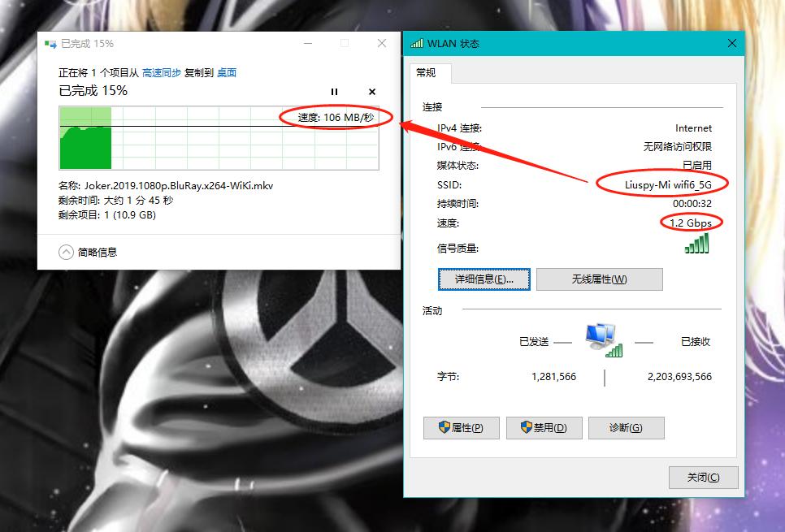Open 无线属性(W) wireless properties
The image size is (785, 532).
(x=599, y=279)
